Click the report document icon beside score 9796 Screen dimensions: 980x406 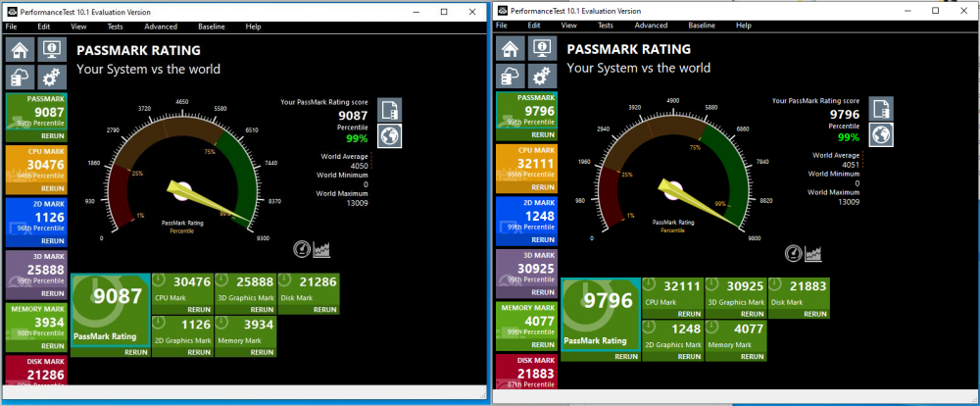pos(881,108)
